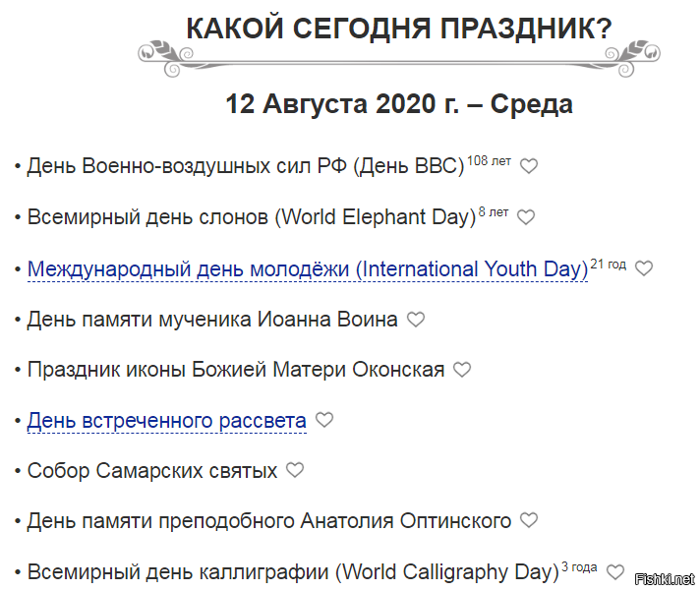Click the 12 Августа 2020 date heading

click(398, 103)
